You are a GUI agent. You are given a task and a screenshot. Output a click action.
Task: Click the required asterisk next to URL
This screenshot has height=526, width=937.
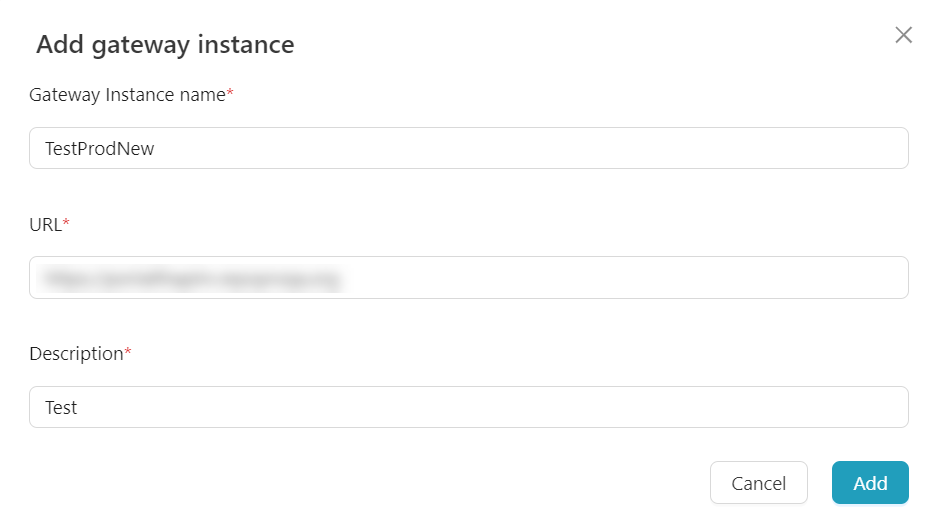tap(66, 223)
